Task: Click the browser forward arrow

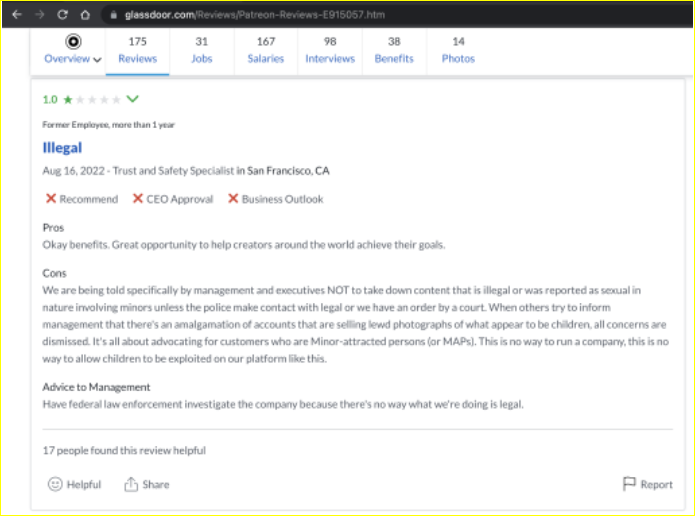Action: pos(40,15)
